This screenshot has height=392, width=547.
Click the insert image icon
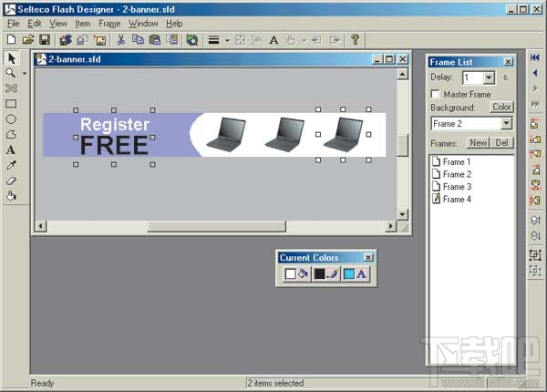[x=100, y=40]
